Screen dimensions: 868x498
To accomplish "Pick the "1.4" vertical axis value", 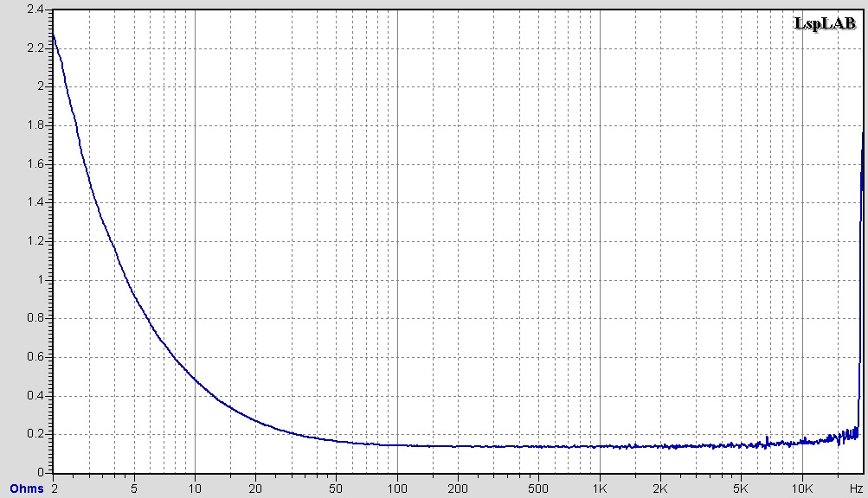I will click(x=35, y=202).
